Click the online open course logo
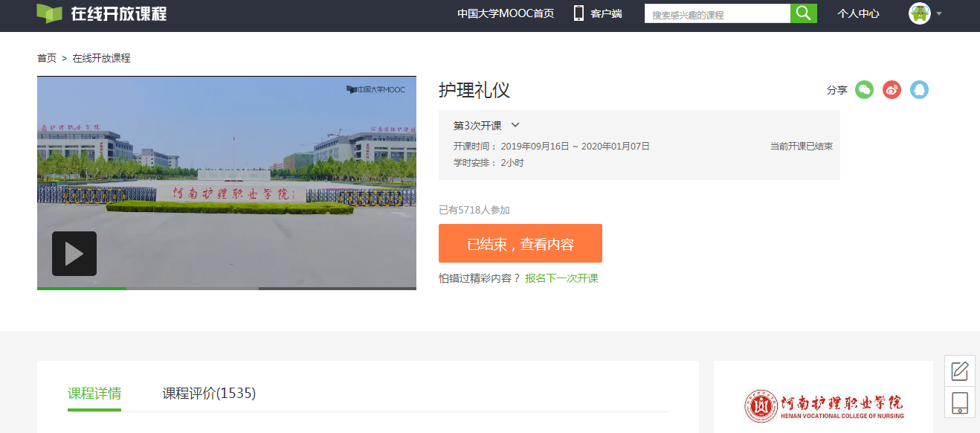The width and height of the screenshot is (980, 433). coord(102,13)
